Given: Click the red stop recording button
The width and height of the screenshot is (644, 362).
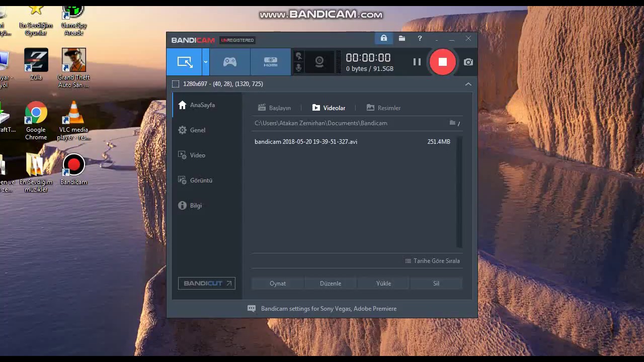Looking at the screenshot, I should point(443,62).
